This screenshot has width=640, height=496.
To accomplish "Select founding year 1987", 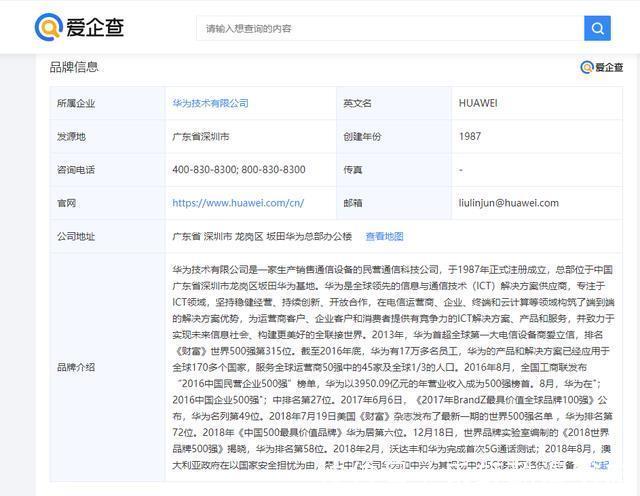I will pos(470,136).
